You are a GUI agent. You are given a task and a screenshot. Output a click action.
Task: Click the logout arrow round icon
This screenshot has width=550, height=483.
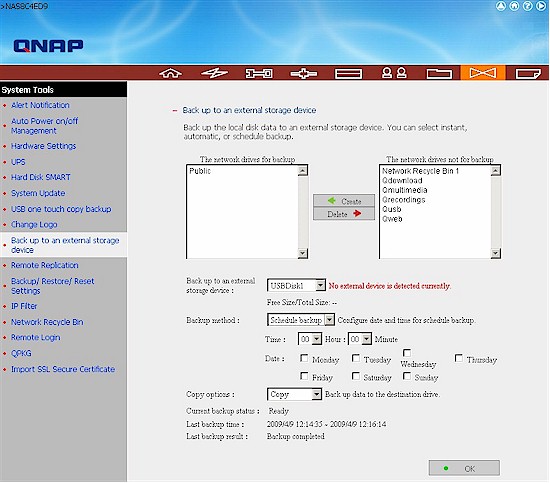(x=541, y=6)
